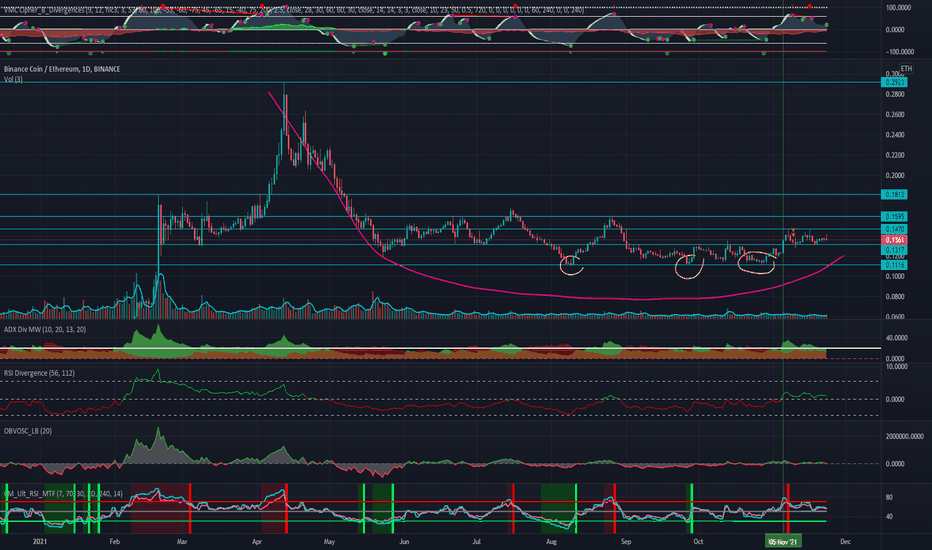This screenshot has width=932, height=550.
Task: Click the 2021 label on time axis
Action: click(40, 542)
